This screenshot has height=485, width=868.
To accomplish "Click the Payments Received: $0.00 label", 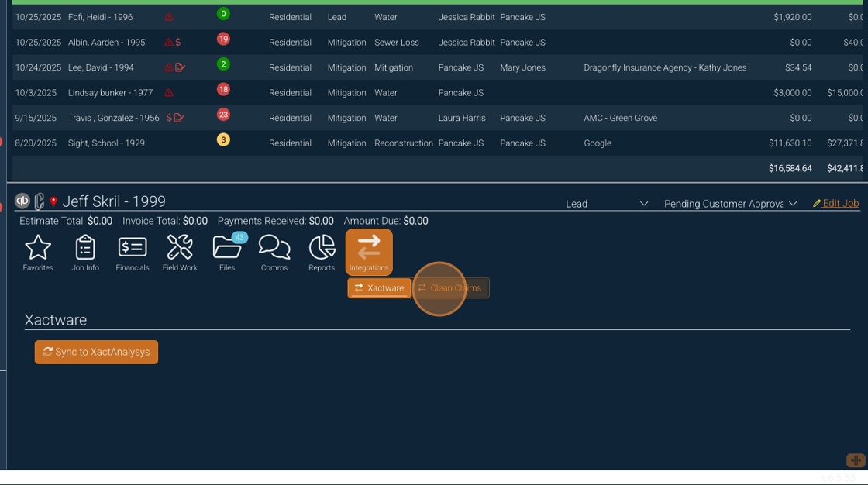I will (276, 221).
